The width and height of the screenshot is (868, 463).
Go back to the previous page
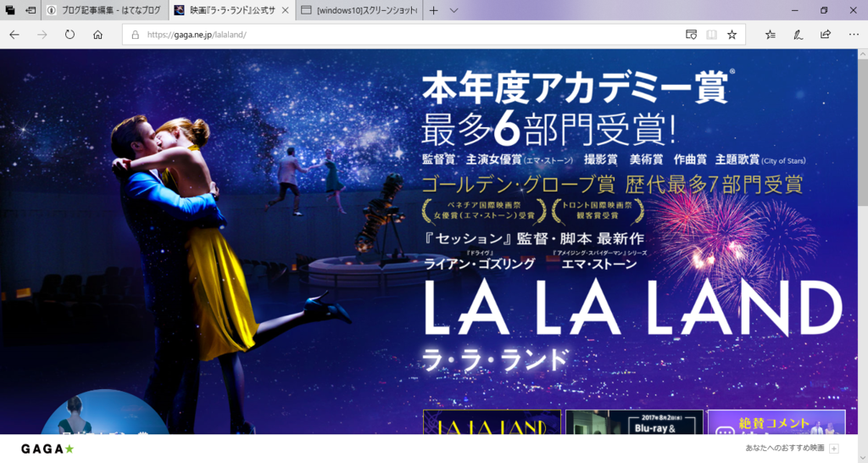click(14, 34)
